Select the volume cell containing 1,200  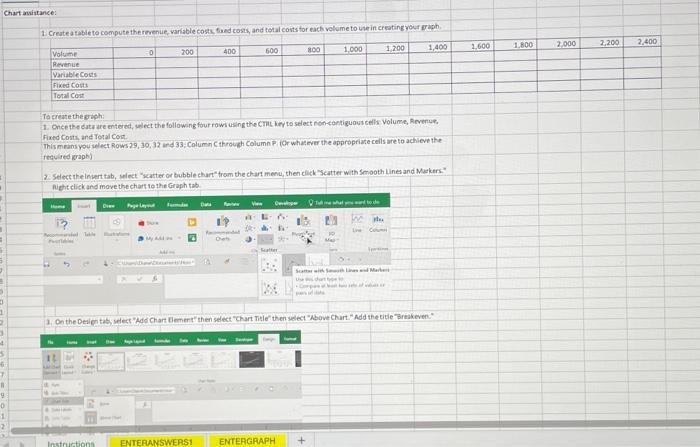[388, 48]
